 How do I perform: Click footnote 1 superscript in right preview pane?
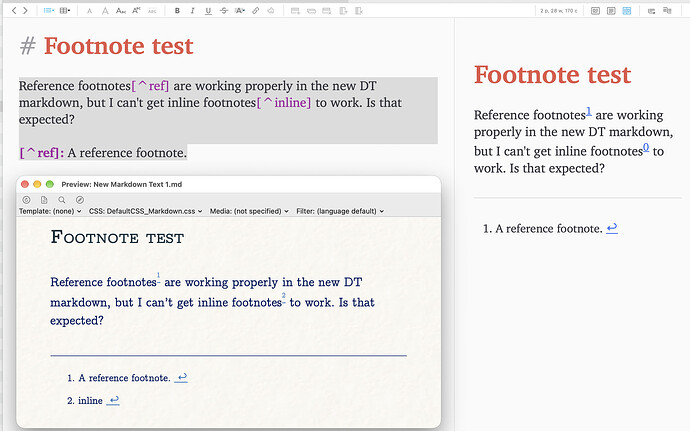coord(589,112)
